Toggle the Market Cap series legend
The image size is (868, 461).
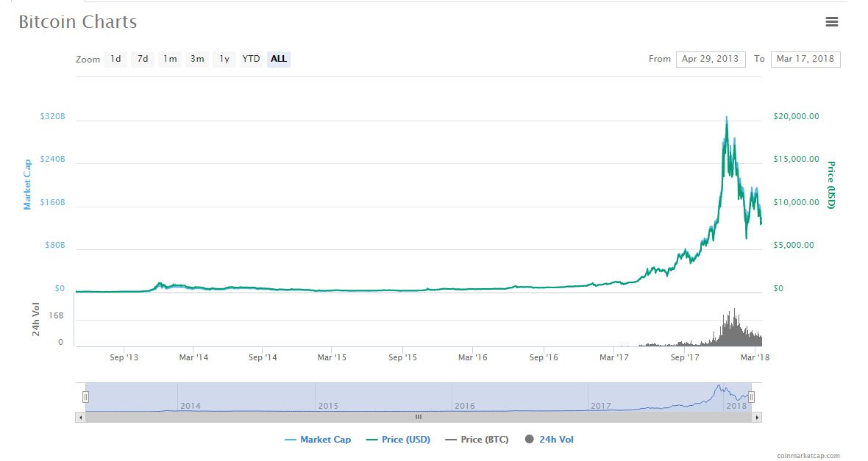318,440
